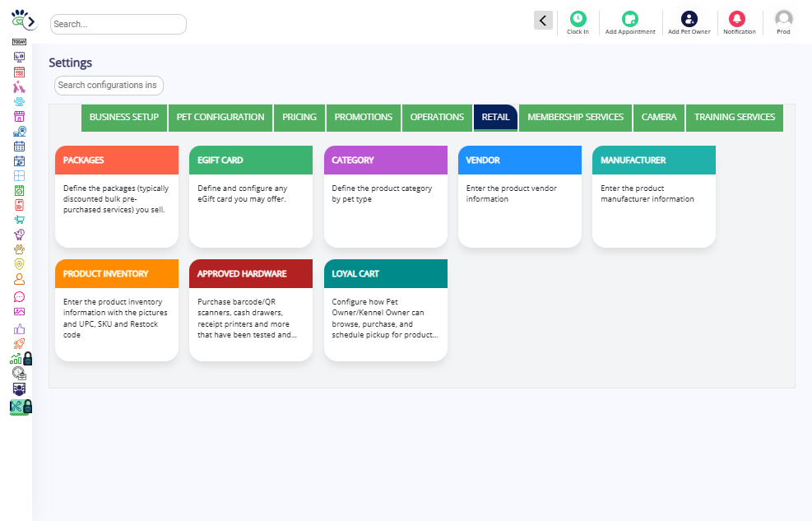Click the brown paw print sidebar icon

19,249
